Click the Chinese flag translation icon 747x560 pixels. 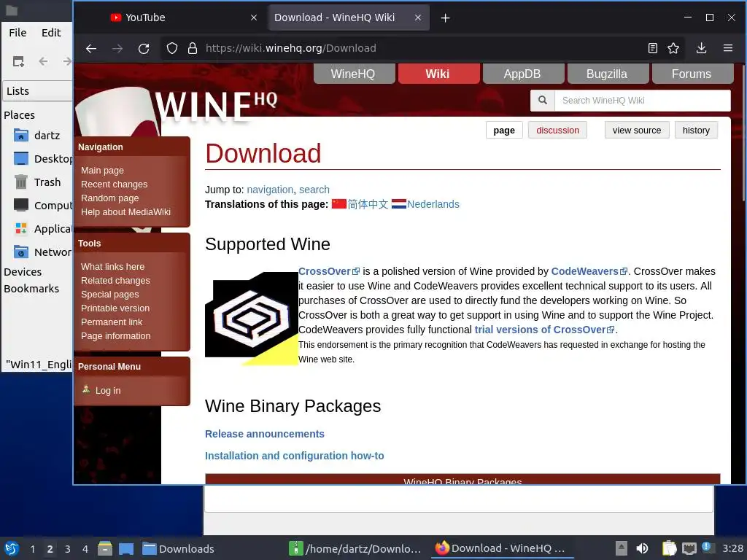[338, 204]
